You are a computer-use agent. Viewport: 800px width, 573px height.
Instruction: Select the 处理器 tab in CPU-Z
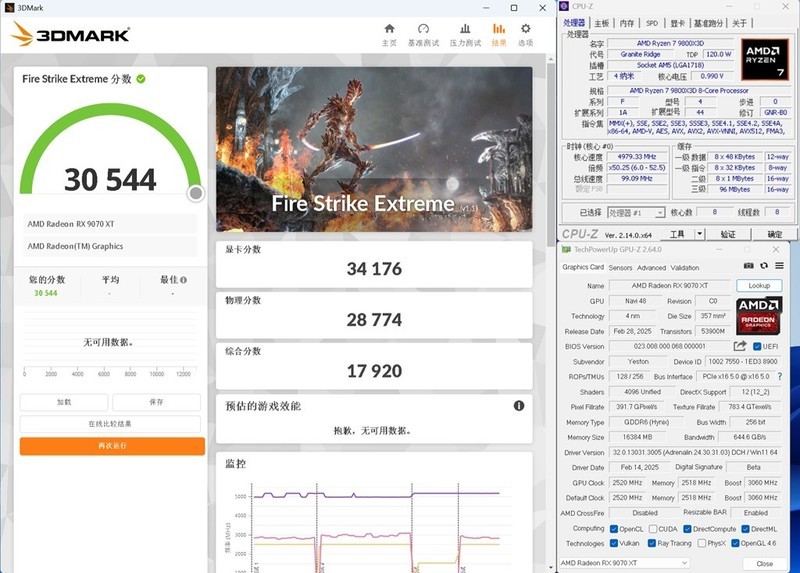click(x=574, y=23)
